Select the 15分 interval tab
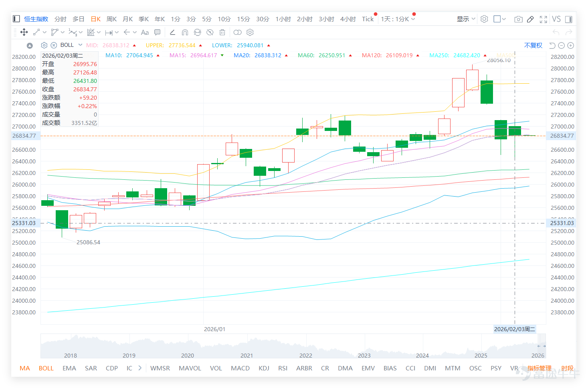Viewport: 588px width, 388px height. click(x=243, y=19)
